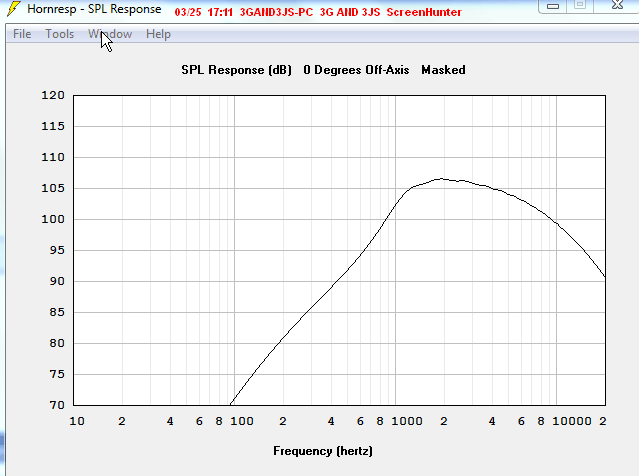Click the 90 value on the dB axis
Viewport: 639px width, 476px height.
[57, 281]
